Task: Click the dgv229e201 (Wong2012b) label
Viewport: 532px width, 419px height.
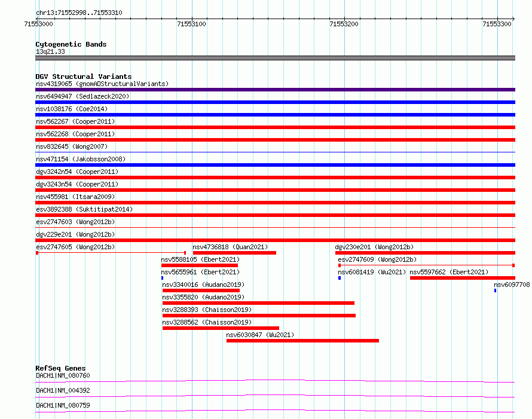Action: click(75, 234)
